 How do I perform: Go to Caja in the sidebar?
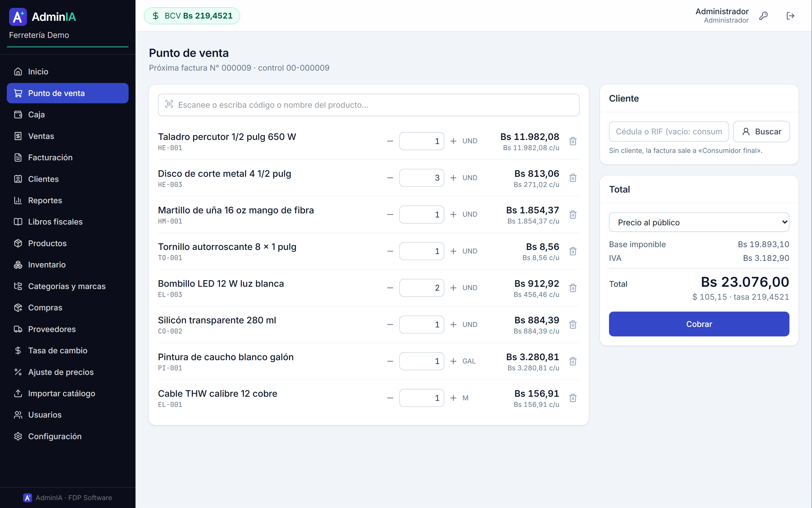pos(67,115)
